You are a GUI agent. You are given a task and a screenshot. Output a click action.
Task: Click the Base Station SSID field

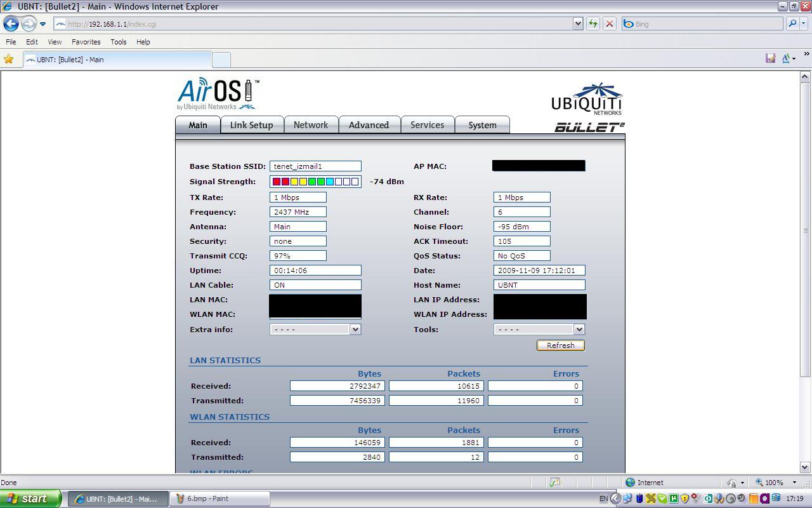tap(315, 166)
